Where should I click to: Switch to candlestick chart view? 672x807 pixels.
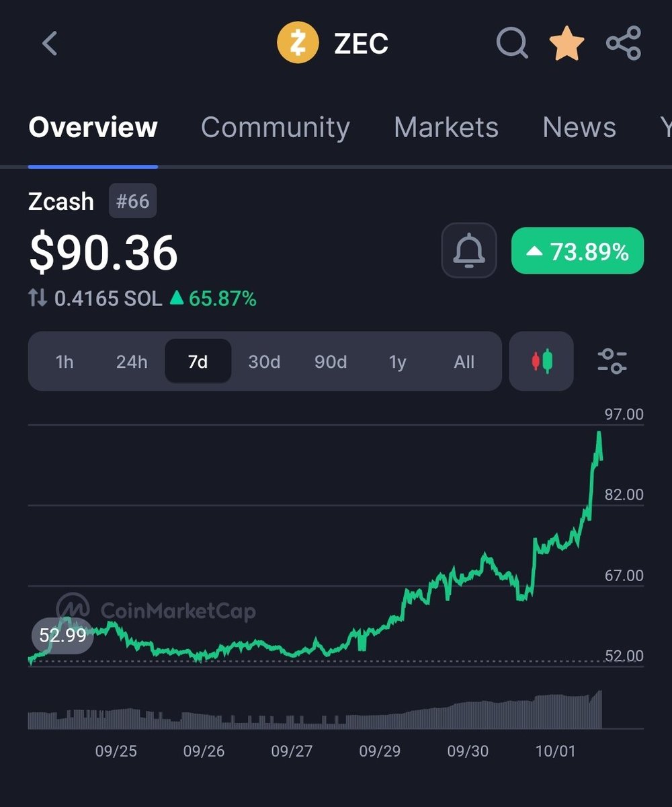point(541,361)
